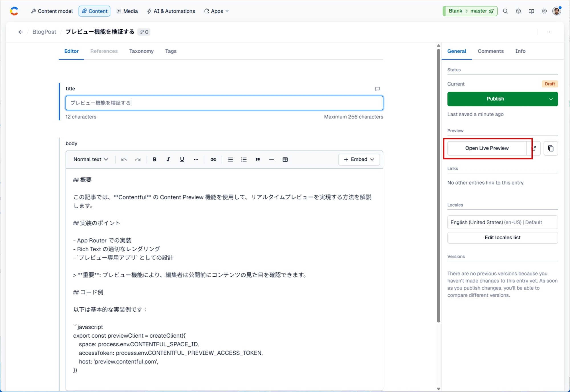Expand the Publish options chevron
The height and width of the screenshot is (392, 570).
click(551, 99)
